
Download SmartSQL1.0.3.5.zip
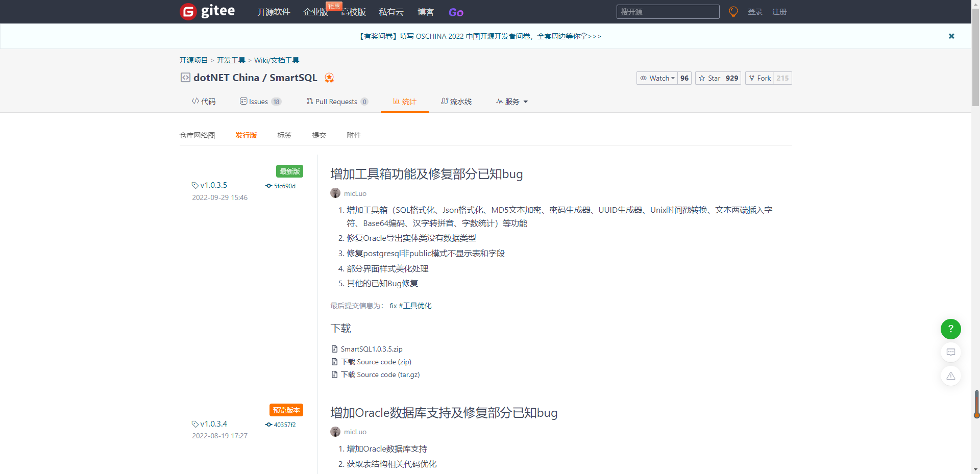click(x=372, y=349)
